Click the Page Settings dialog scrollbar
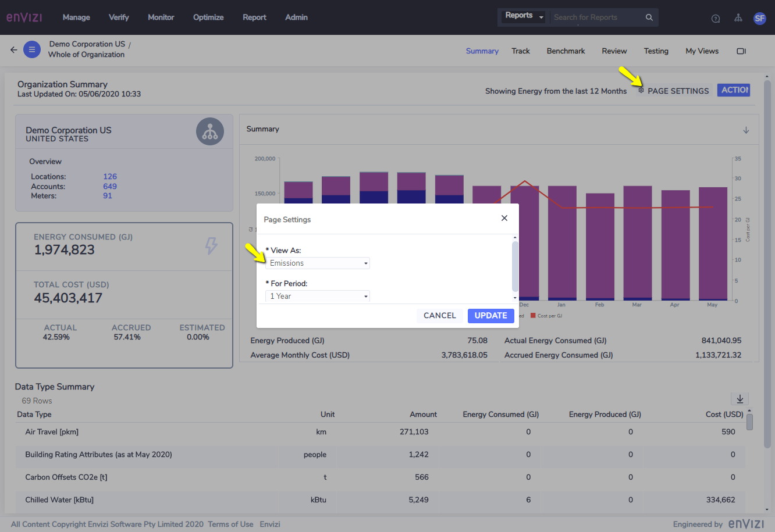The width and height of the screenshot is (775, 532). (515, 267)
